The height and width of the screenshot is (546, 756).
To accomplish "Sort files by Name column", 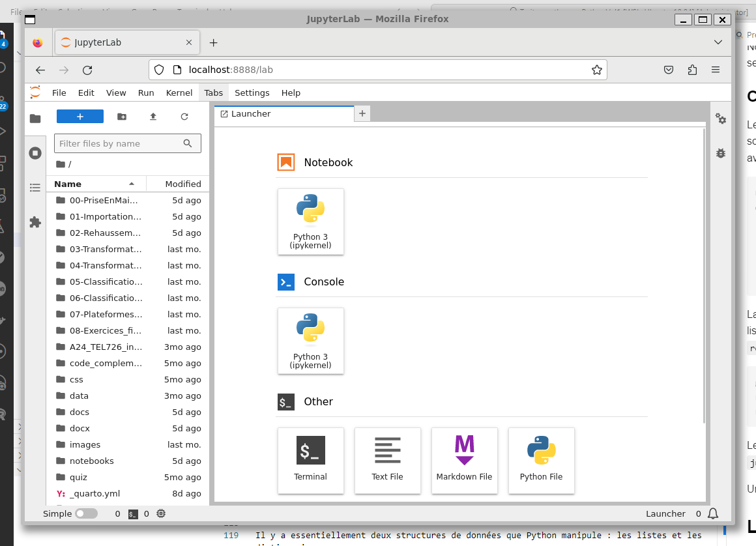I will tap(96, 184).
